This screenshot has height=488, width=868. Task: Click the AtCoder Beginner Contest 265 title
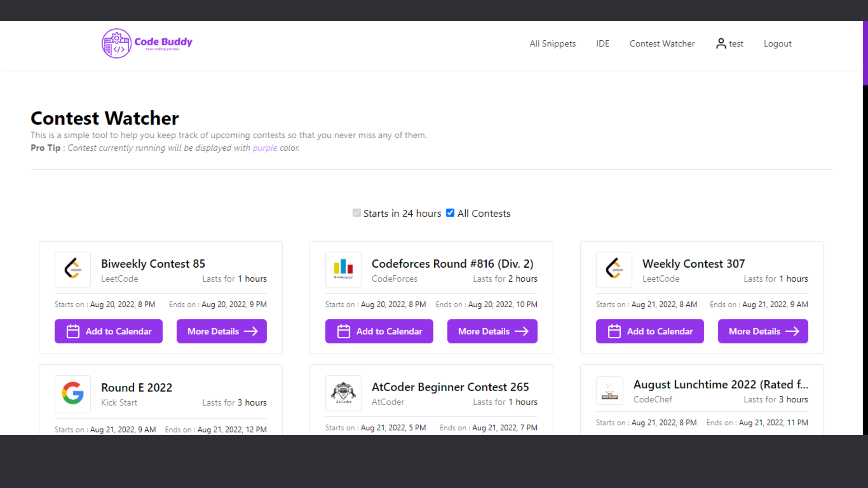[450, 387]
